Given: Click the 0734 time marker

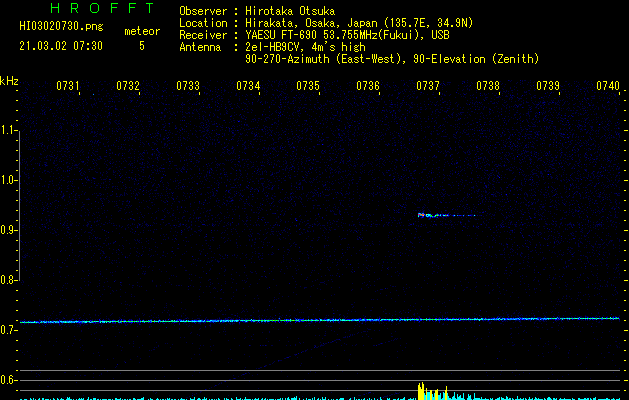Looking at the screenshot, I should pos(248,86).
